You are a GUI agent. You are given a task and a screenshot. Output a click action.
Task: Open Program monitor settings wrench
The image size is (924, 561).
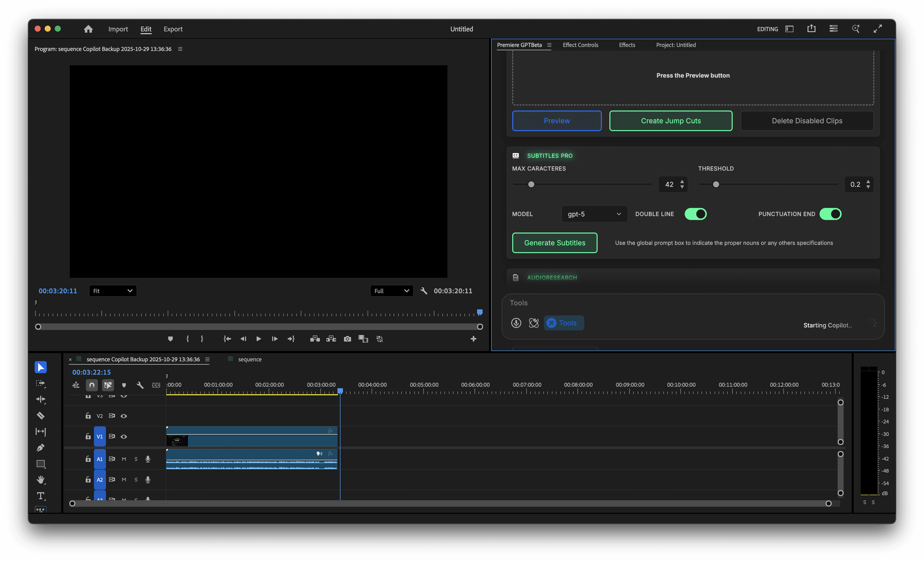pyautogui.click(x=424, y=291)
